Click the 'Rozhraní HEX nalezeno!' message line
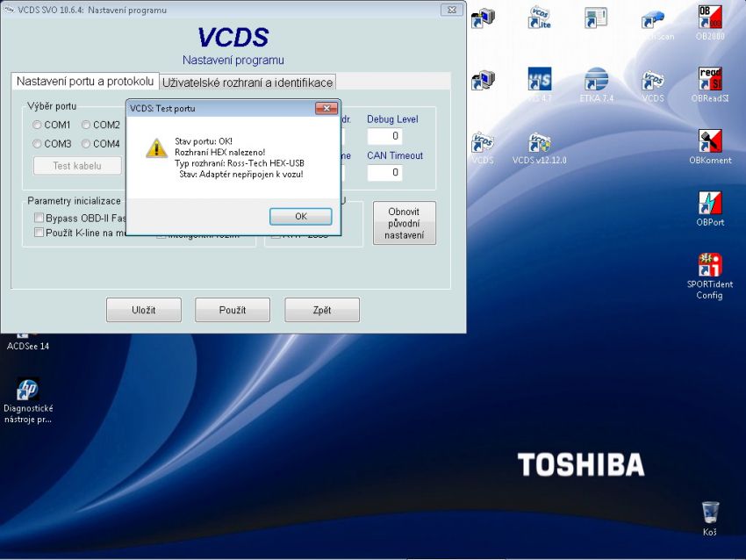The height and width of the screenshot is (560, 746). (219, 152)
